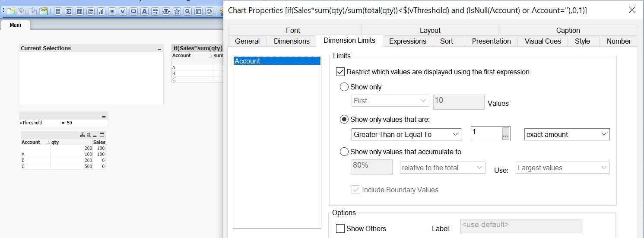The height and width of the screenshot is (238, 644).
Task: Uncheck Restrict which values are displayed
Action: 340,72
